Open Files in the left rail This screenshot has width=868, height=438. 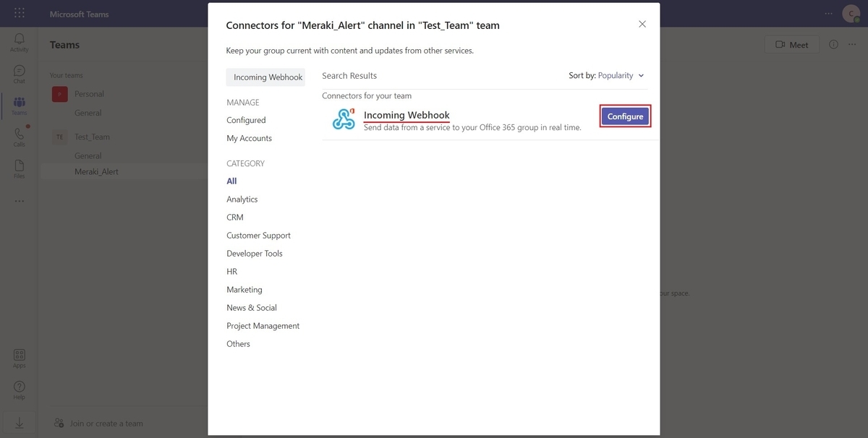tap(19, 169)
